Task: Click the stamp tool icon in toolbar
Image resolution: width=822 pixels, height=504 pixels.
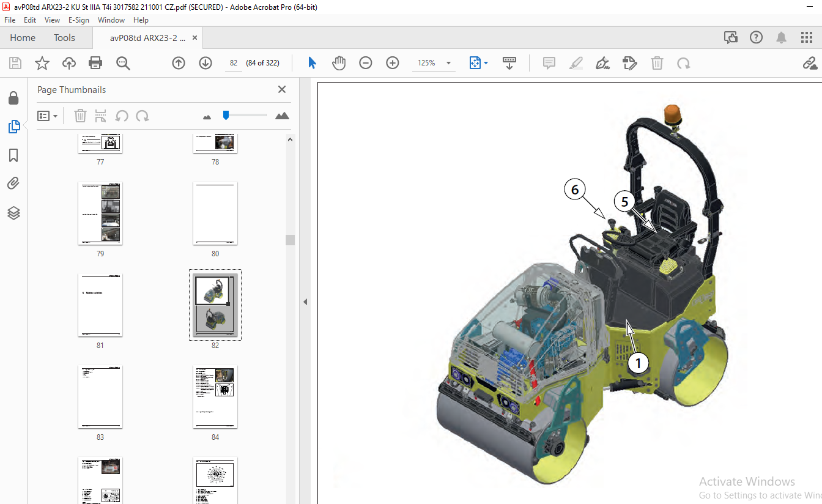Action: pos(630,63)
